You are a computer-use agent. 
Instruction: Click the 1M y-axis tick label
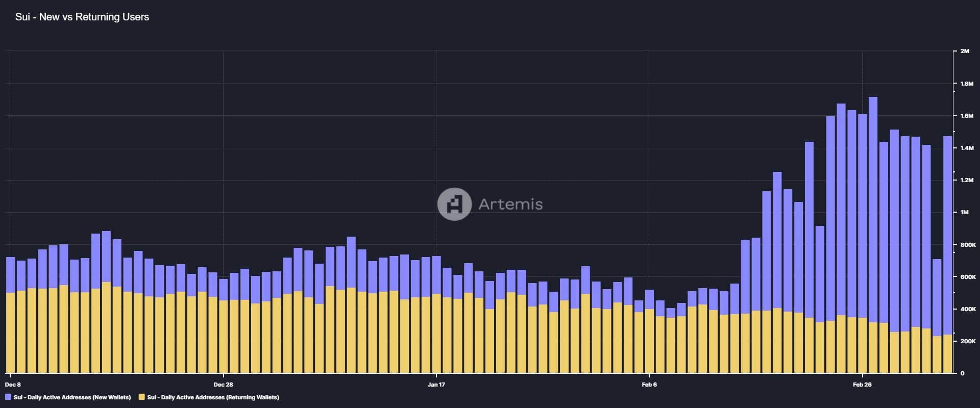pos(964,212)
